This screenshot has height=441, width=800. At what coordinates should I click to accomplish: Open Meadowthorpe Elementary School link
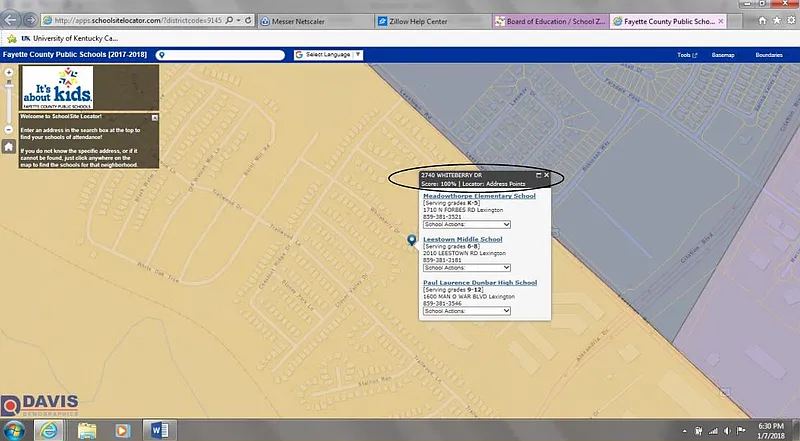479,196
